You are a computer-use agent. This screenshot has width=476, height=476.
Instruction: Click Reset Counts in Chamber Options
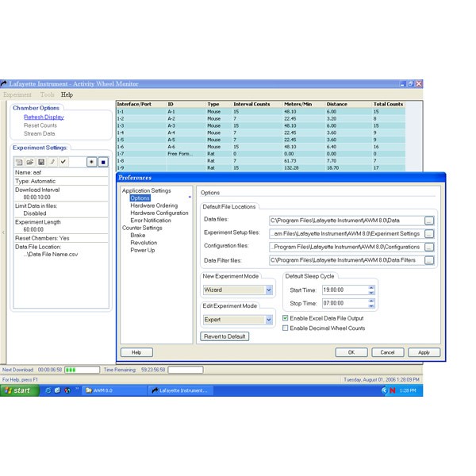(40, 125)
